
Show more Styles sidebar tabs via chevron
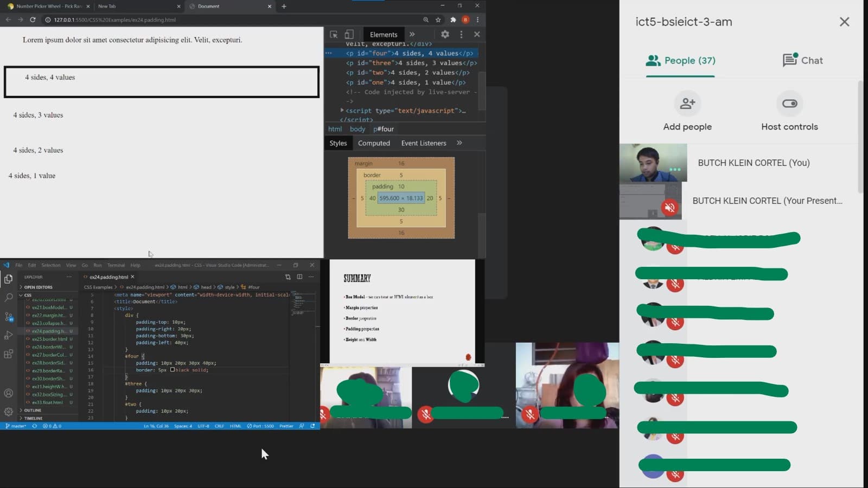click(x=459, y=143)
